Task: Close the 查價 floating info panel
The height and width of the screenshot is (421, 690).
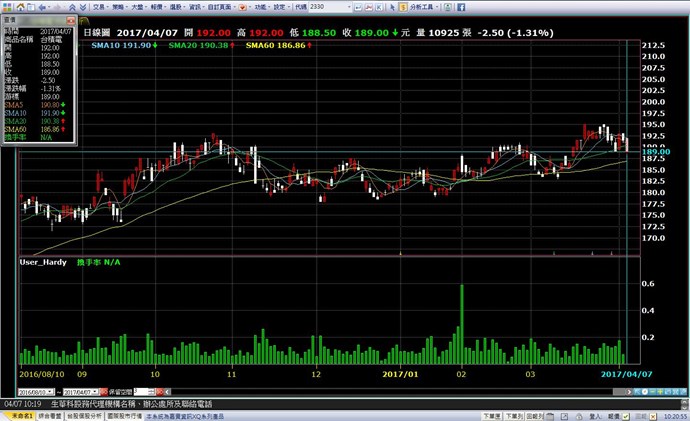Action: tap(69, 19)
